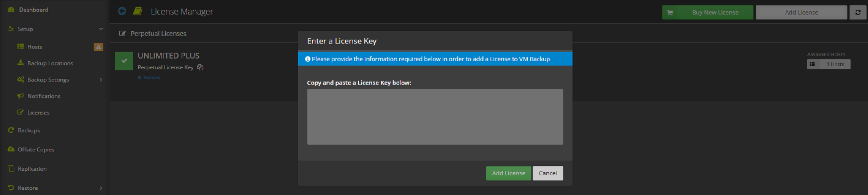Click the blue back arrow icon
868x195 pixels.
coord(122,11)
